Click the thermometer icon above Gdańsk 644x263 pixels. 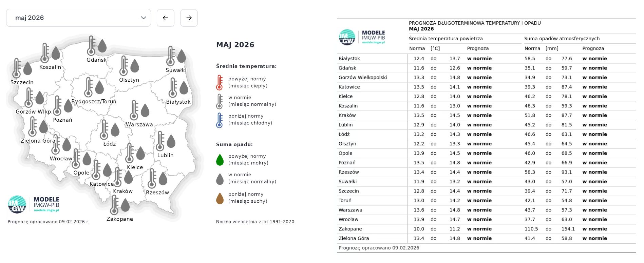(x=91, y=46)
